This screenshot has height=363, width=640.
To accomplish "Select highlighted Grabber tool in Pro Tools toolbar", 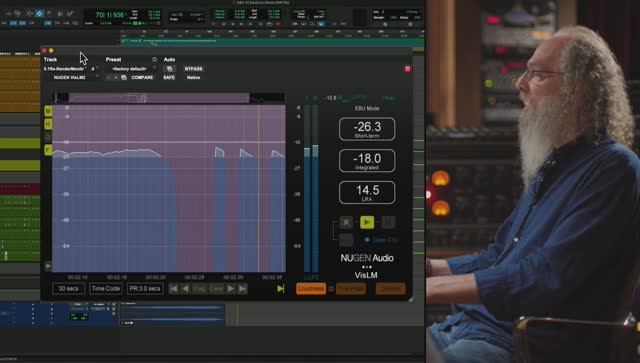I will coord(39,14).
